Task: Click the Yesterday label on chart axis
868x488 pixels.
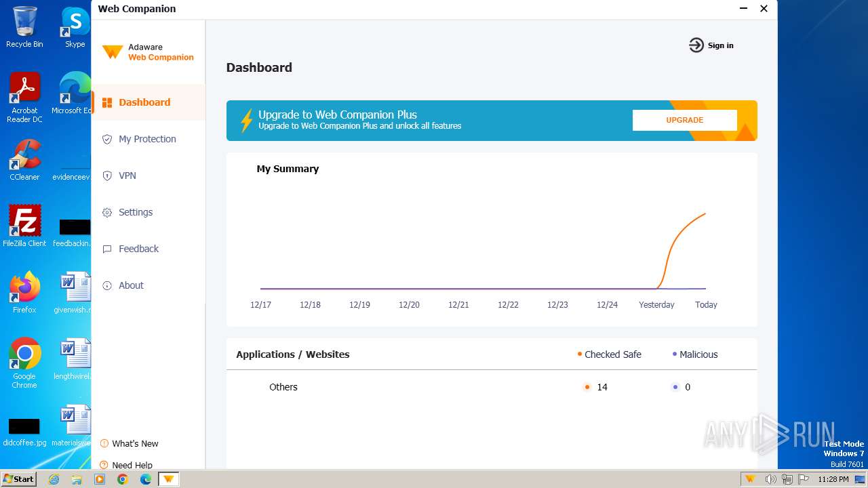Action: [656, 305]
